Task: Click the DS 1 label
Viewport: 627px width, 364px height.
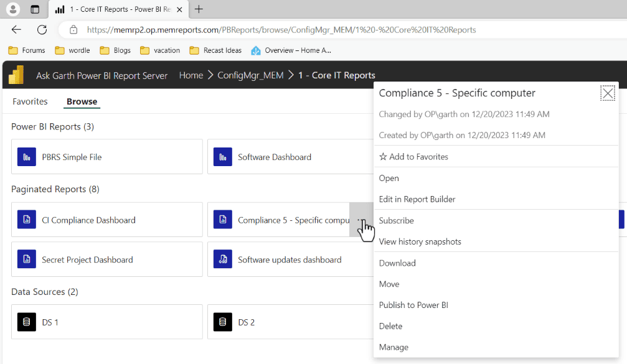Action: tap(50, 322)
